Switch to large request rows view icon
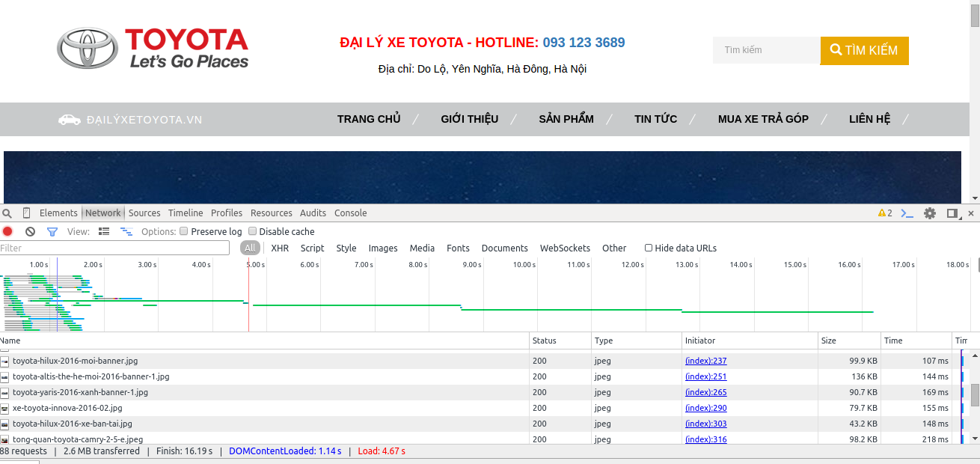The image size is (980, 464). pos(104,232)
